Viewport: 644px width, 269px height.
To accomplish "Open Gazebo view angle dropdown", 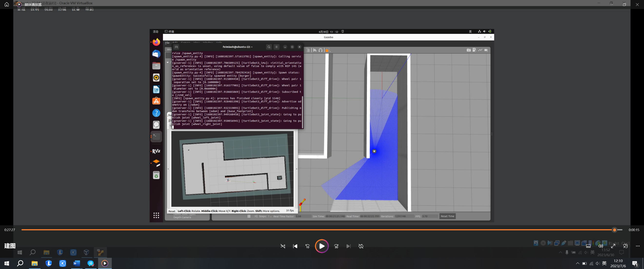I will [x=327, y=50].
